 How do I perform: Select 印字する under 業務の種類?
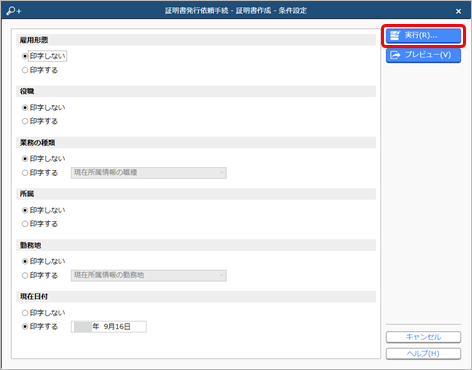tap(40, 173)
